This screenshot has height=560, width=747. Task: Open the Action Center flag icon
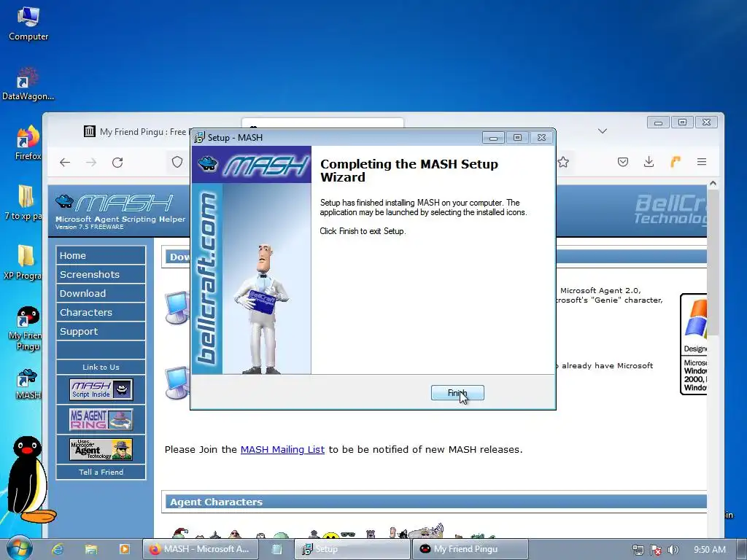(x=656, y=550)
